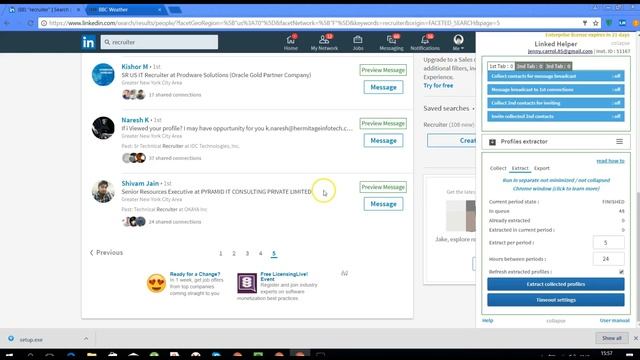Viewport: 640px width, 360px height.
Task: Toggle Message broadcast to 1st connections
Action: [x=556, y=89]
